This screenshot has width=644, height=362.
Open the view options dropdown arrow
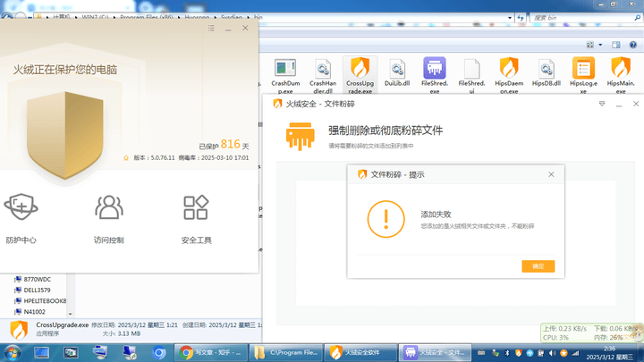pos(600,45)
